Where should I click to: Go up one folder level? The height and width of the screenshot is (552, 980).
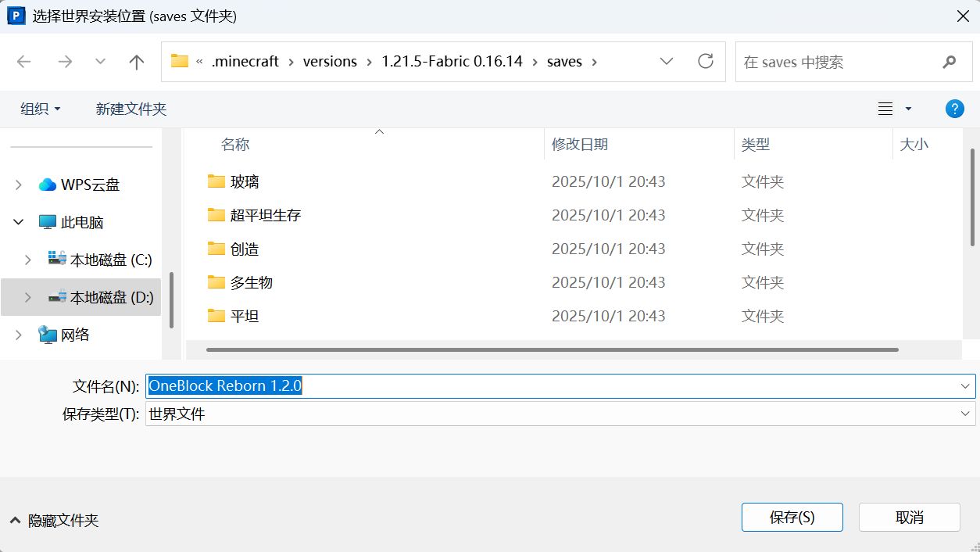click(x=137, y=62)
